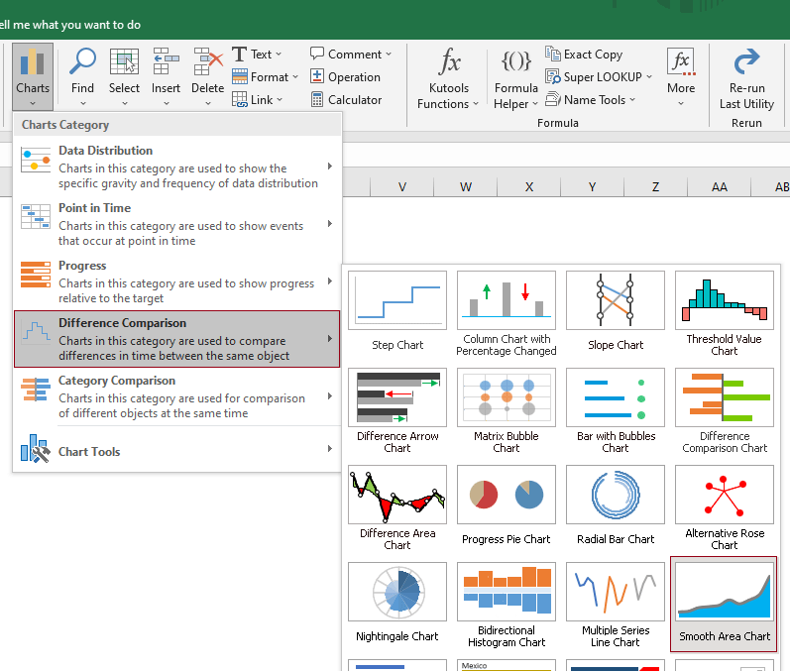Open the Format dropdown

(x=265, y=77)
